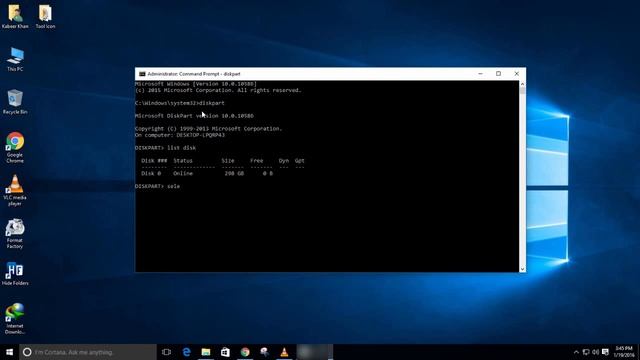Click the Command Prompt title bar icon

(142, 74)
